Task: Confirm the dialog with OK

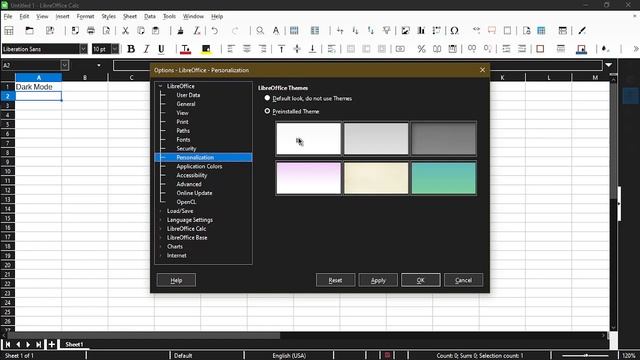Action: (x=420, y=280)
